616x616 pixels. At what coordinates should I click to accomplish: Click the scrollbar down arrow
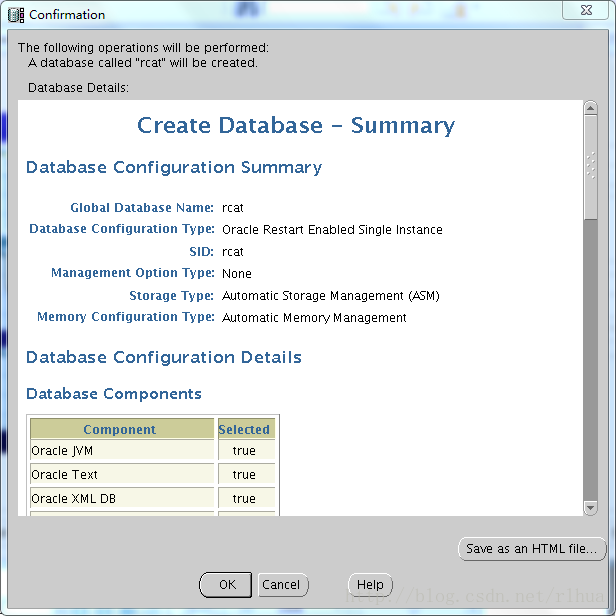tap(590, 508)
